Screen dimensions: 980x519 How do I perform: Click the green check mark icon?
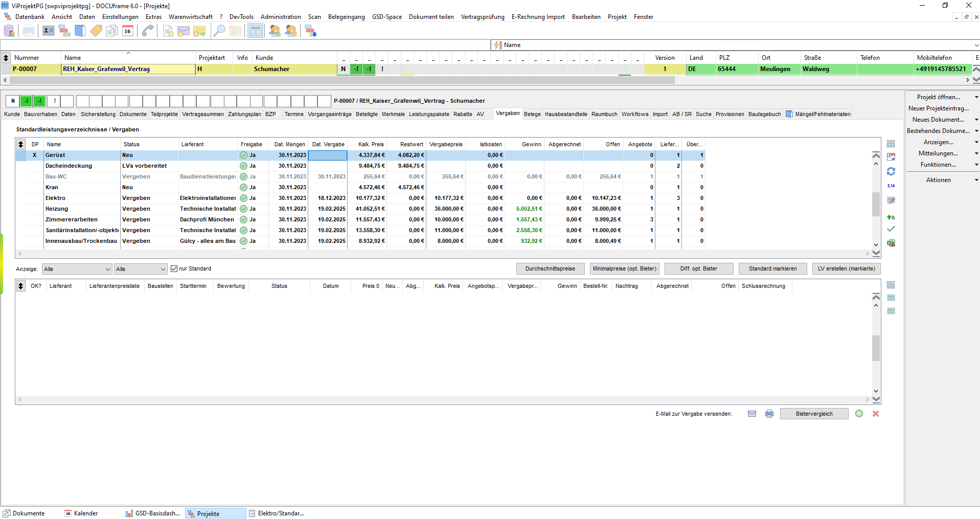coord(891,229)
